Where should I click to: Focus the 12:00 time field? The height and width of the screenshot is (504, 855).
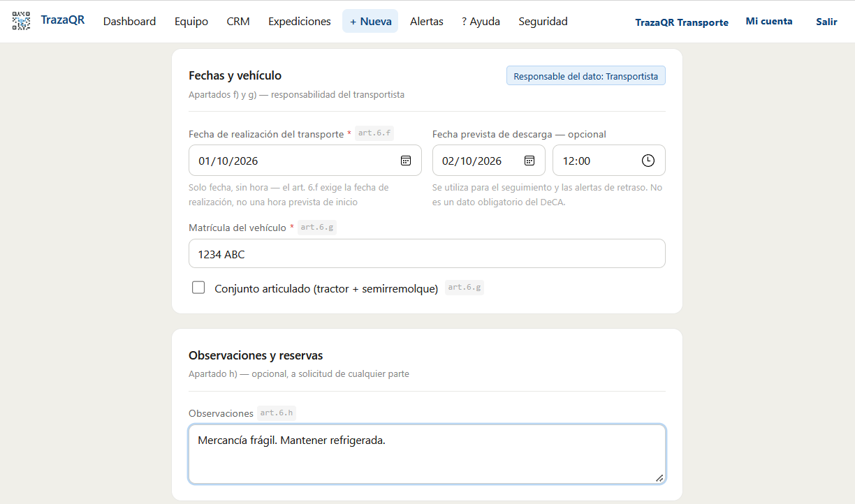pyautogui.click(x=609, y=161)
